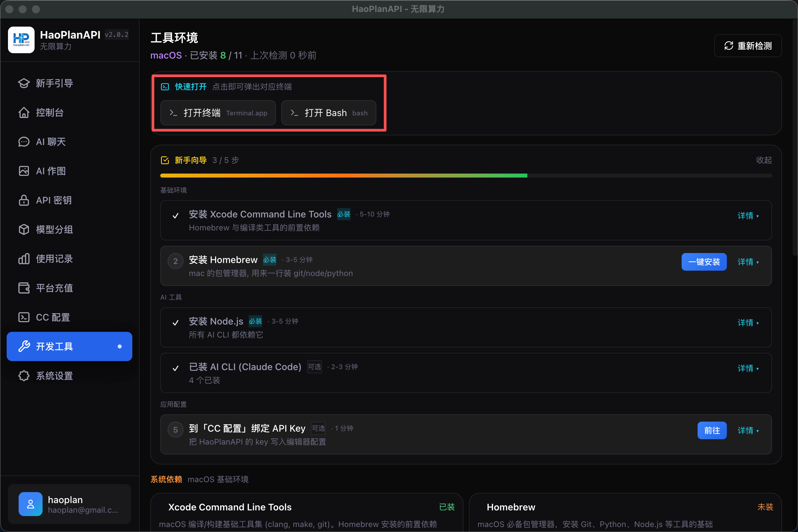Click the v2.0.2 version label

pos(117,35)
